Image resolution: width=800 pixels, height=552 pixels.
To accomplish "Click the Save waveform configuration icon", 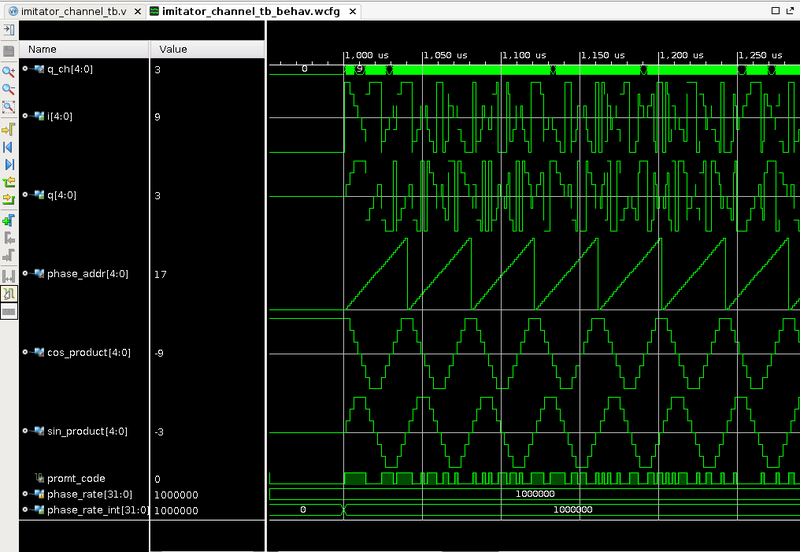I will (x=9, y=50).
